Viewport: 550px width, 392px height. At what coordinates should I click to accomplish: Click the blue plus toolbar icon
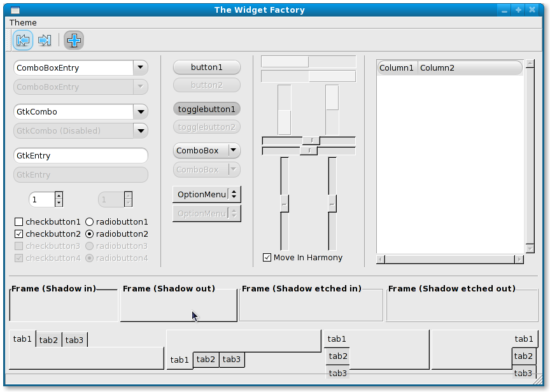[74, 40]
